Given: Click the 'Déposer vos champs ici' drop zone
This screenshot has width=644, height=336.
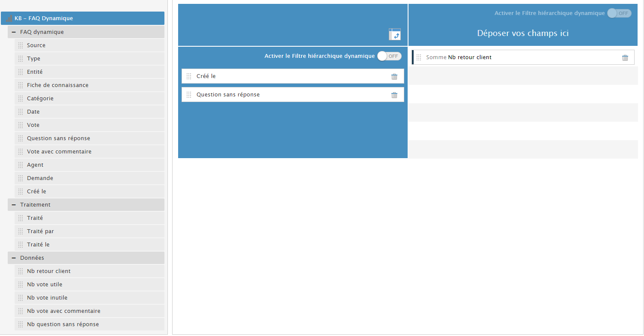Looking at the screenshot, I should pyautogui.click(x=522, y=33).
